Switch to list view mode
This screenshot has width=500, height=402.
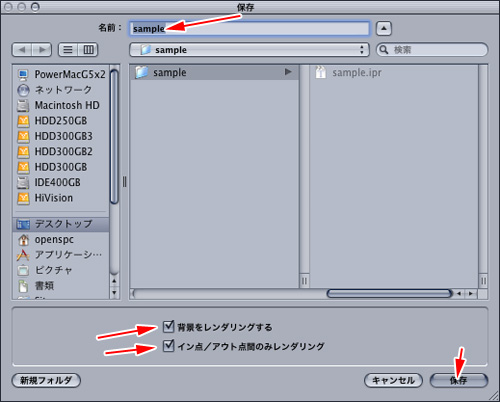(68, 50)
